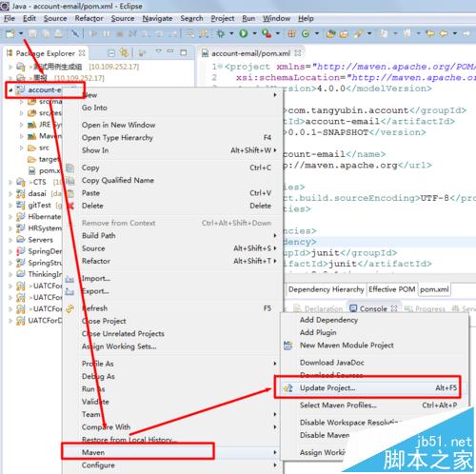
Task: Open the Refactor menu in menu bar
Action: click(x=89, y=18)
